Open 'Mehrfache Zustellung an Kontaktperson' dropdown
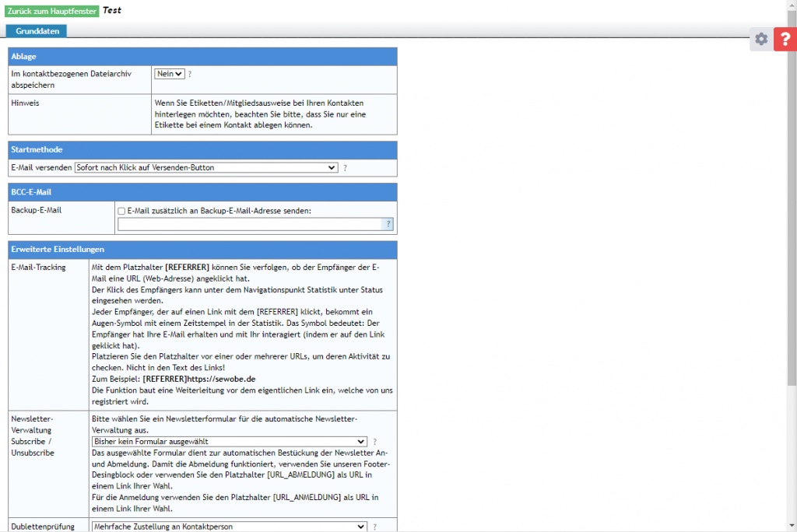This screenshot has height=532, width=797. point(229,527)
